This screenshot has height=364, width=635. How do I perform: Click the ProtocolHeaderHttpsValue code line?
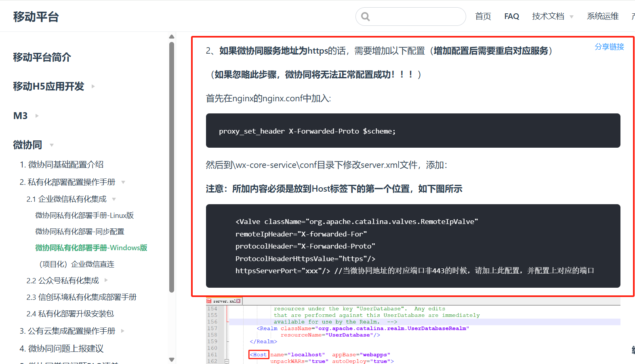tap(305, 259)
